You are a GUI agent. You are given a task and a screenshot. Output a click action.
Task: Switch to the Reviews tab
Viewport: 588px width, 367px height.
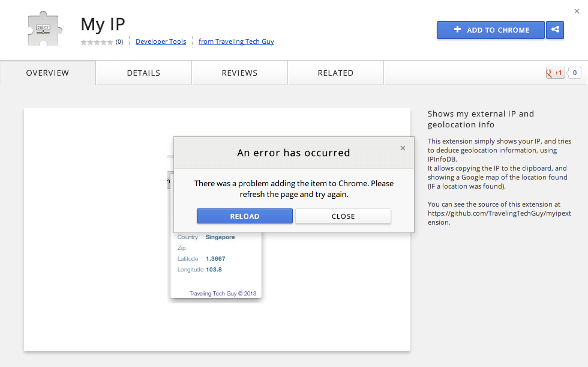[239, 73]
